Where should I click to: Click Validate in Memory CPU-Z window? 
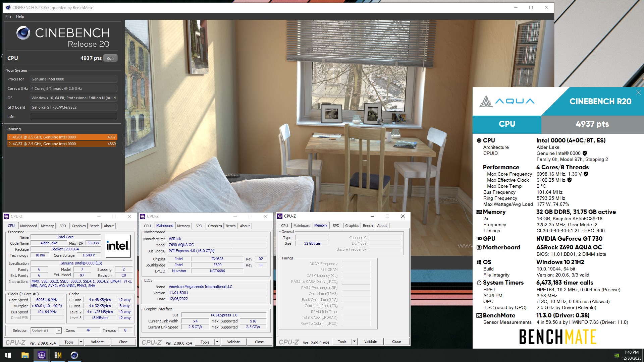tap(371, 342)
